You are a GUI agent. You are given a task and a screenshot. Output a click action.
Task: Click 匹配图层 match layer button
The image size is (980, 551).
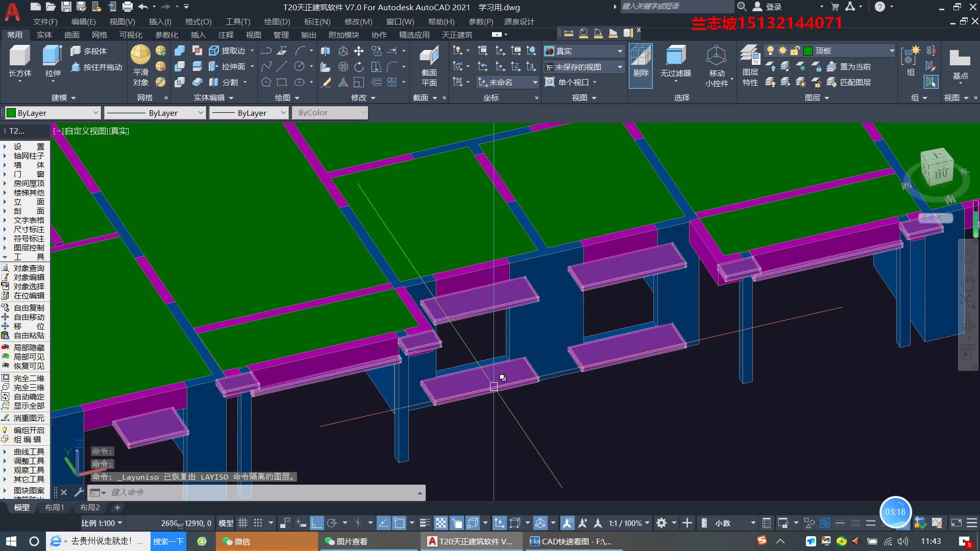click(849, 82)
